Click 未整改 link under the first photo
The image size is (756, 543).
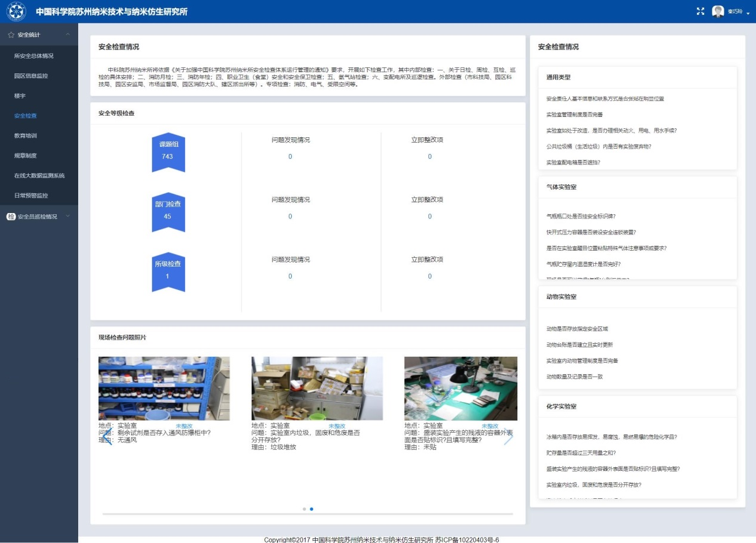click(x=184, y=426)
